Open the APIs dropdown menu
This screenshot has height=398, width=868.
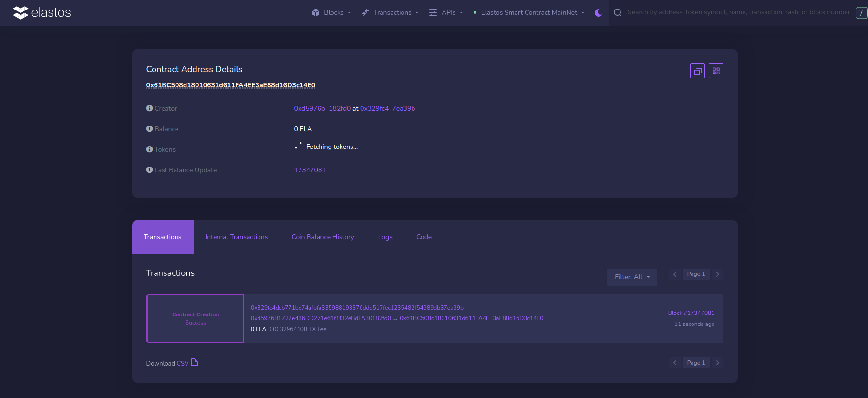coord(446,13)
